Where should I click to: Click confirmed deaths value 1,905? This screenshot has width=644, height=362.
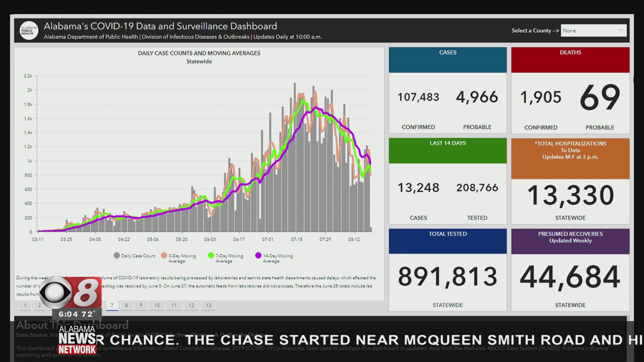541,97
